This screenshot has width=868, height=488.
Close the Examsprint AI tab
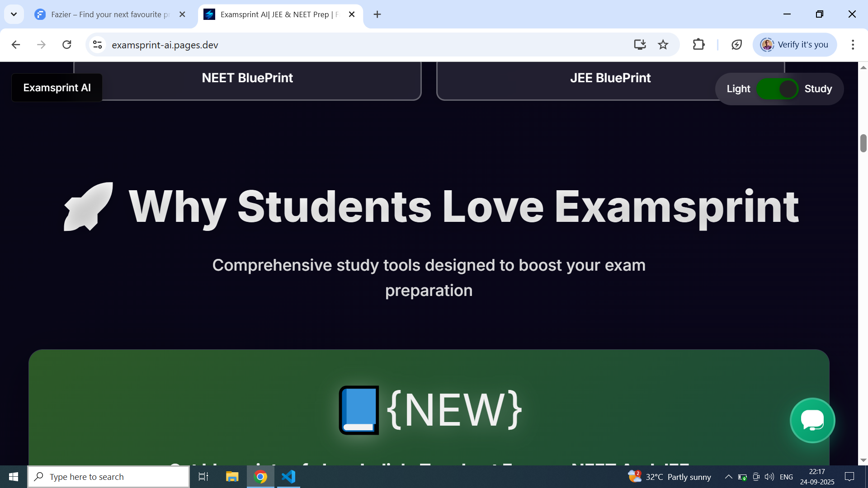[x=352, y=14]
